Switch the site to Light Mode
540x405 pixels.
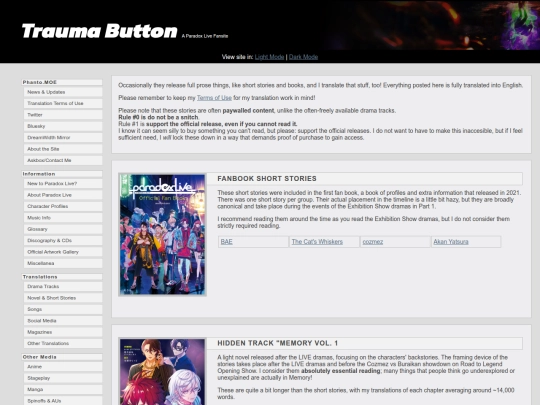click(269, 57)
